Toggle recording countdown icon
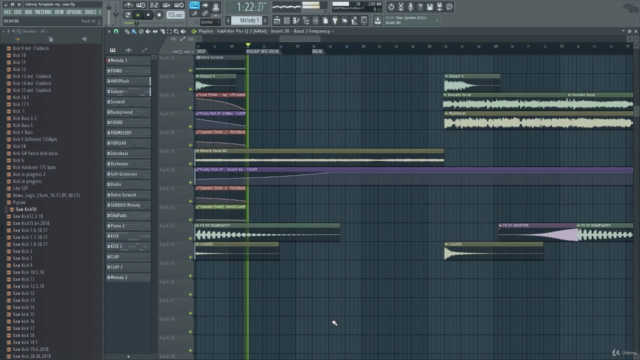The image size is (640, 360). click(154, 5)
